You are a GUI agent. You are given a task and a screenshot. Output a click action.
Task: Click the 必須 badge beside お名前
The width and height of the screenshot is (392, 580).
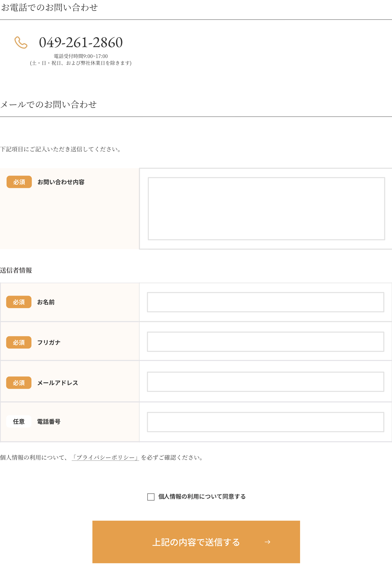19,302
